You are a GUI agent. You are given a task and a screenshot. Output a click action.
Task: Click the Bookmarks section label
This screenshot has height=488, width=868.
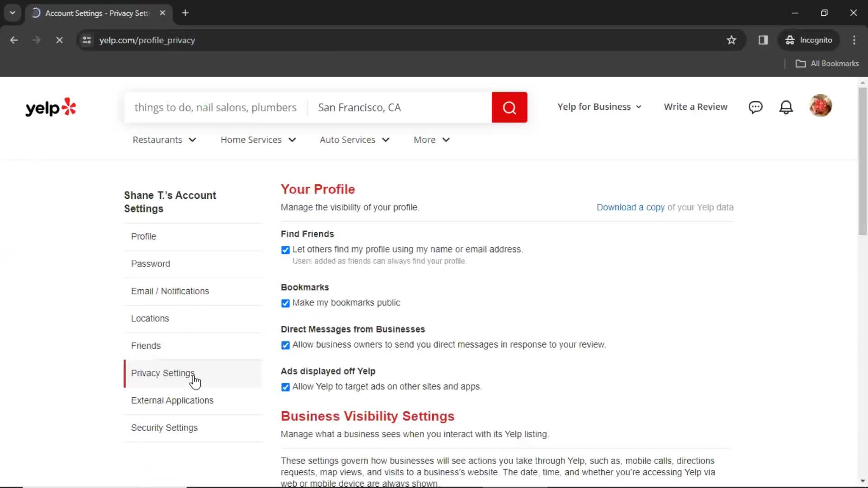(x=305, y=287)
